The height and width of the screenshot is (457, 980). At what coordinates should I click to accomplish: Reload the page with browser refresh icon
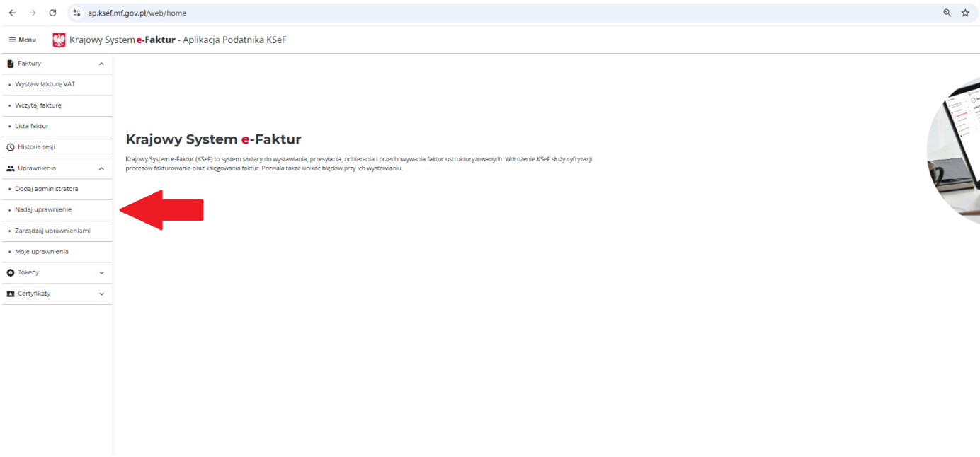[52, 13]
